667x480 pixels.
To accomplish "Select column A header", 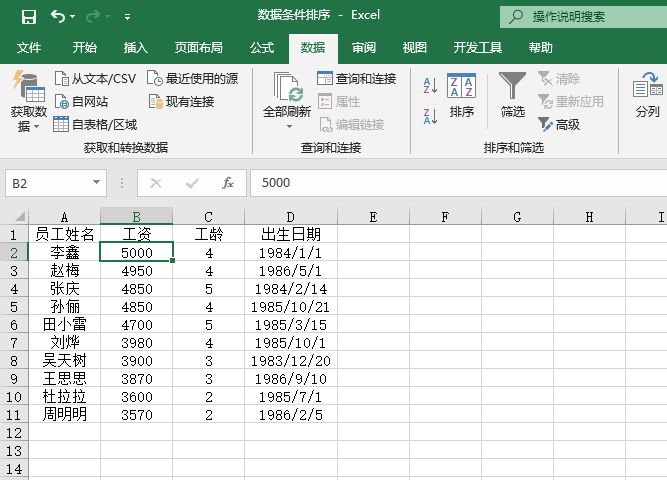I will tap(64, 217).
